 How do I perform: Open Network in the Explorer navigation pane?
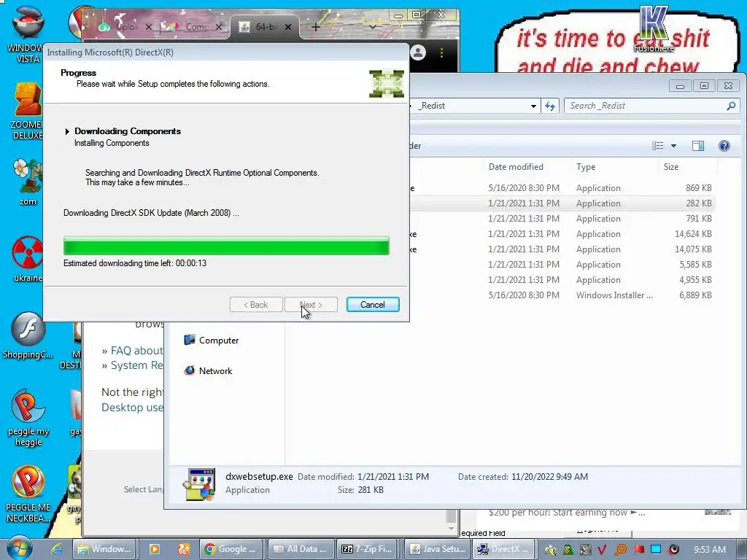click(x=208, y=370)
